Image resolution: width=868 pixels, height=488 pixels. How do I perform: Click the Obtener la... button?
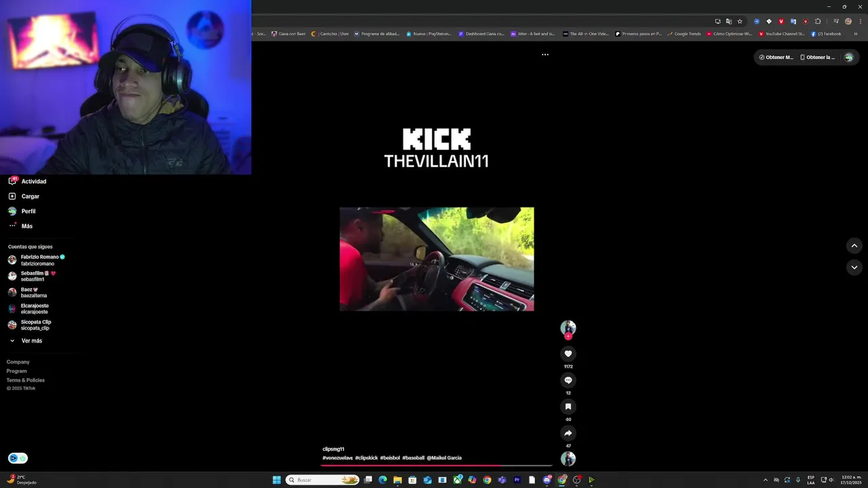click(x=818, y=58)
